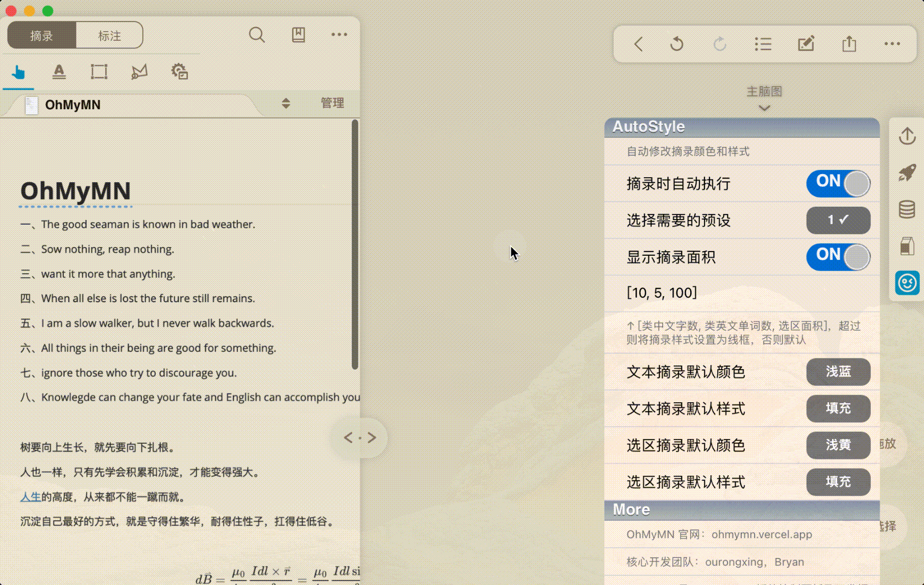This screenshot has width=924, height=585.
Task: Switch to the 摘录 tab
Action: pos(42,36)
